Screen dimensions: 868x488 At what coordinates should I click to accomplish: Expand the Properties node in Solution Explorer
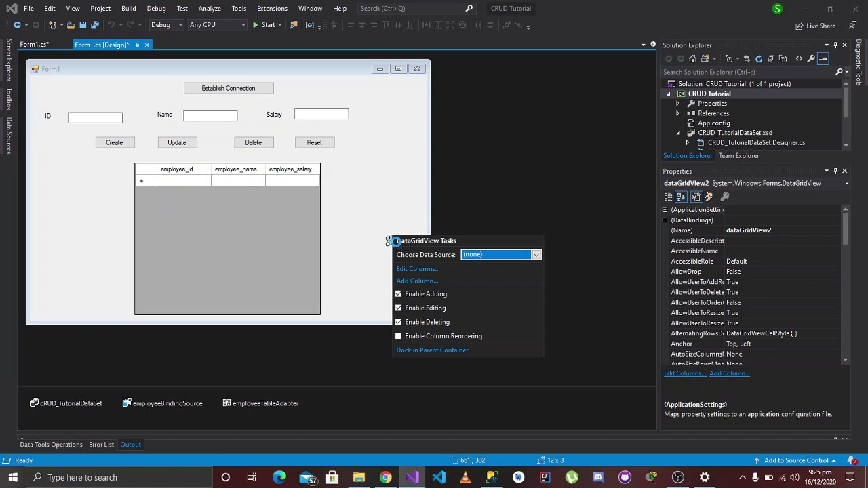[x=677, y=104]
